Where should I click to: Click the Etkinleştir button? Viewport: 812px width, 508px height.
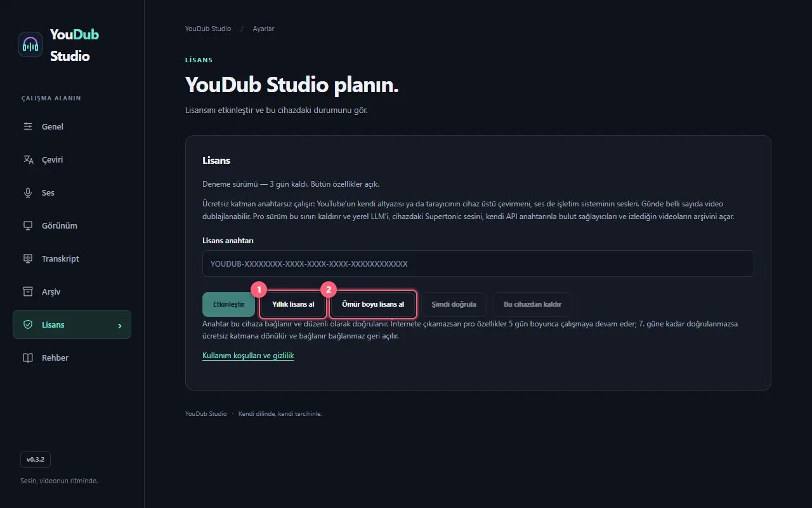(229, 304)
